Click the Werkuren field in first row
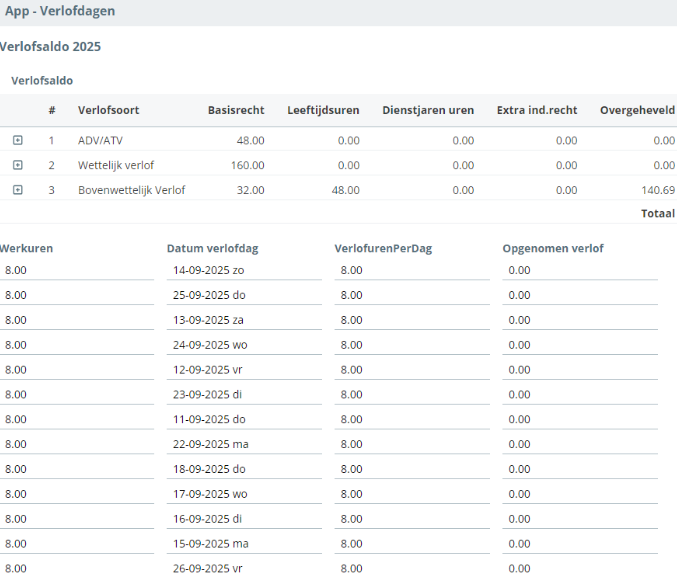The width and height of the screenshot is (677, 575). click(x=78, y=270)
